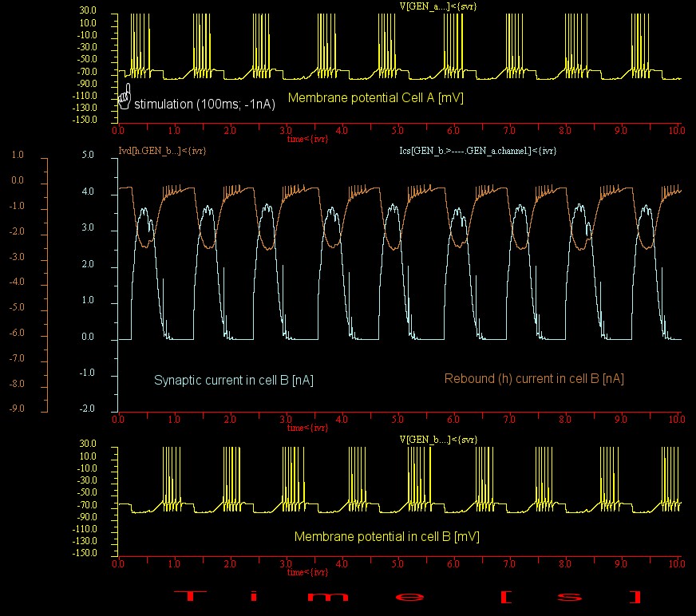Screen dimensions: 696x616
Task: Click the -9.0 value on the orange left axis
Action: (x=17, y=409)
